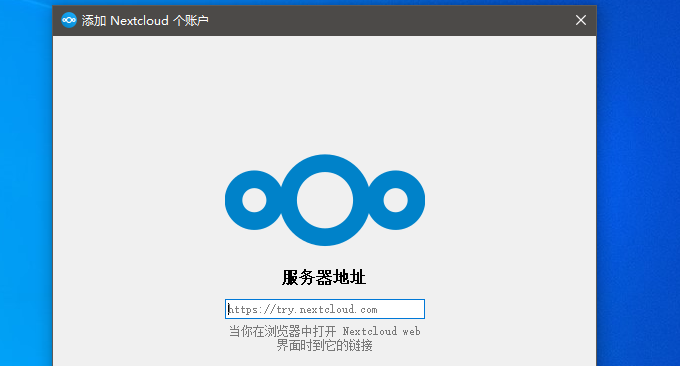Click the hint text about Nextcloud web
This screenshot has height=366, width=680.
[x=324, y=338]
